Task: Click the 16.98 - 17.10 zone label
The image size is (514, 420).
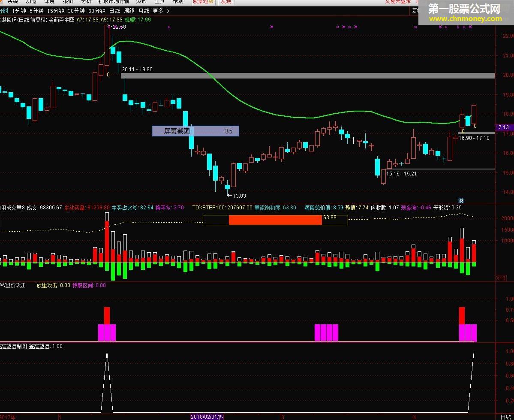Action: [x=474, y=138]
